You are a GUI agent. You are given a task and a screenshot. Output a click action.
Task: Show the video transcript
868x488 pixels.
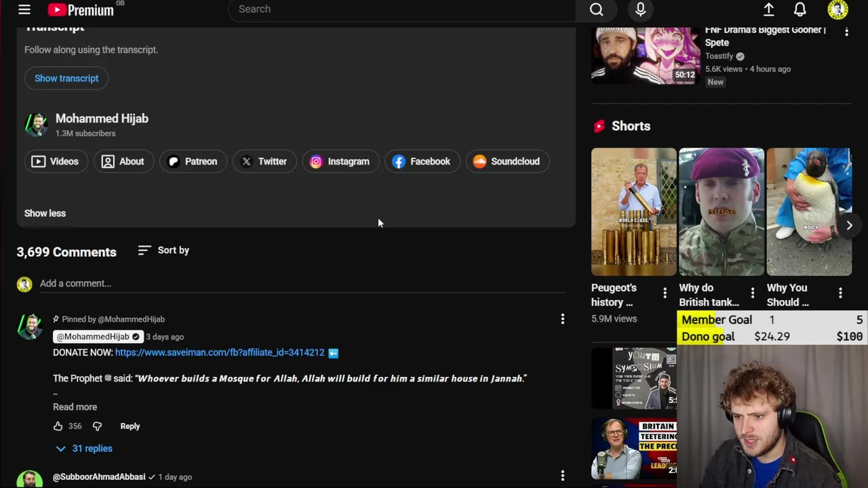coord(66,78)
